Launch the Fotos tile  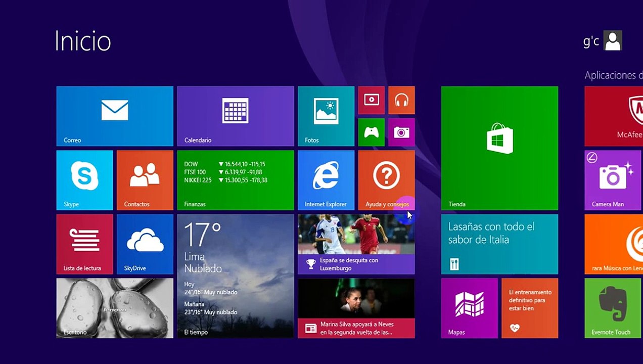(x=326, y=116)
